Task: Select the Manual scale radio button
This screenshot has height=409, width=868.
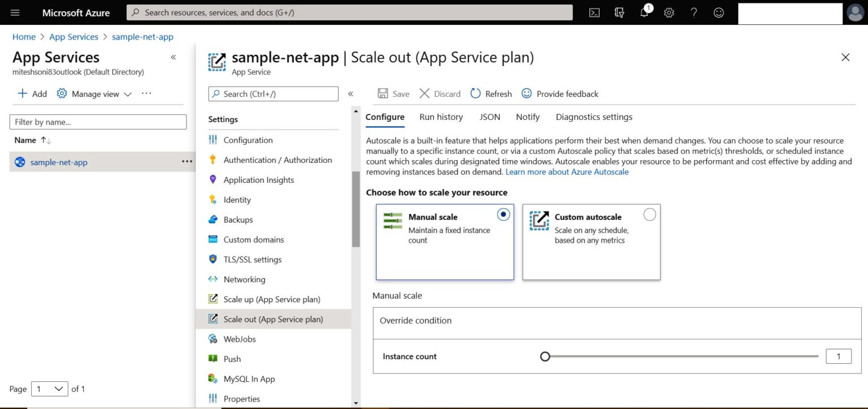Action: tap(503, 214)
